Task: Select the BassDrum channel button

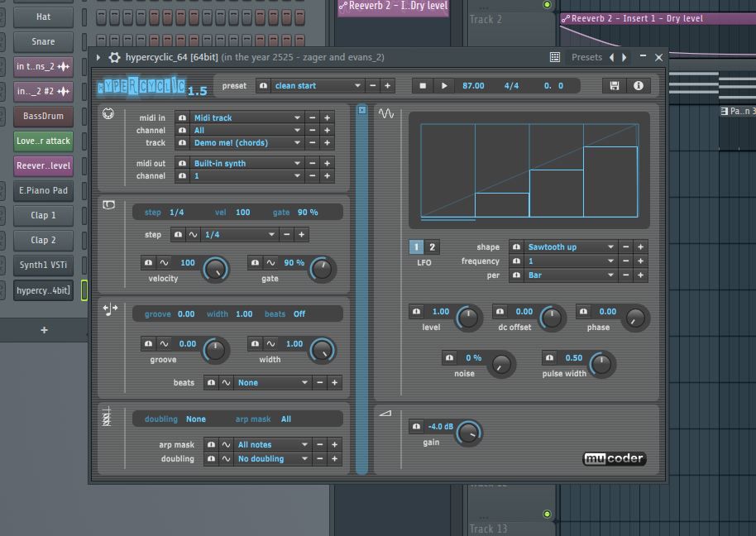Action: click(x=43, y=116)
